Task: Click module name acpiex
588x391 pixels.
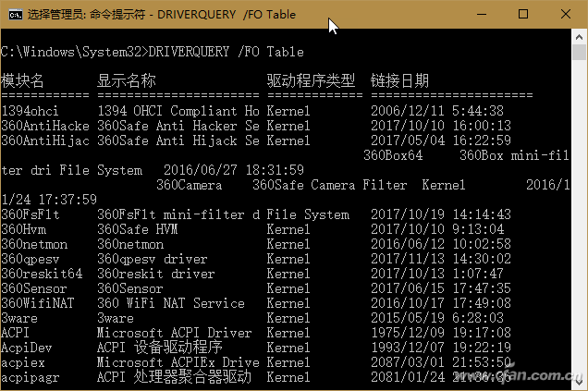Action: point(23,363)
